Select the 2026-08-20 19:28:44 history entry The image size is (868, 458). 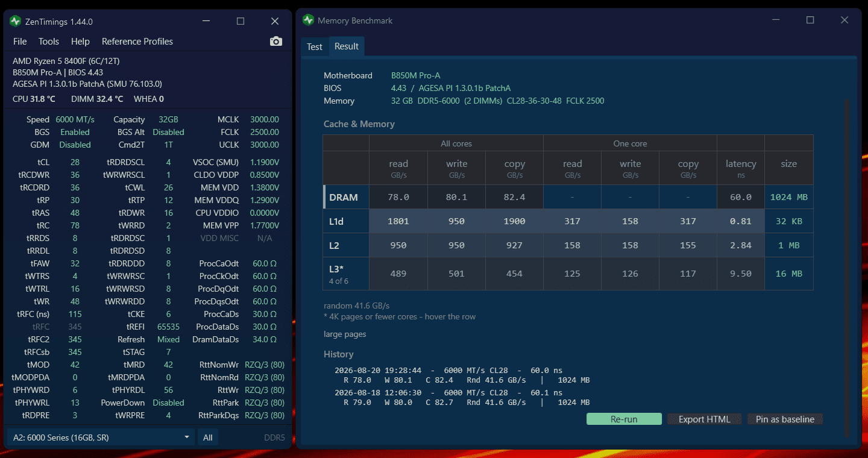pos(462,375)
